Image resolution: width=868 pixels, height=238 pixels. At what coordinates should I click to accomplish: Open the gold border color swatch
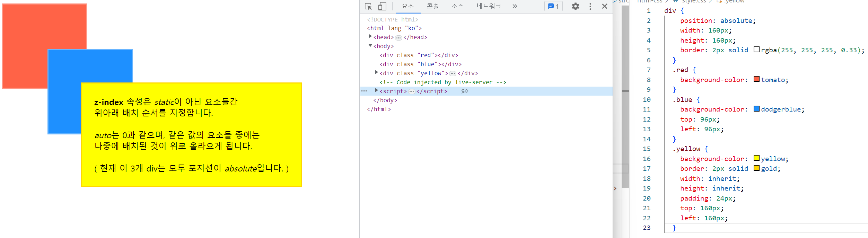pos(756,168)
